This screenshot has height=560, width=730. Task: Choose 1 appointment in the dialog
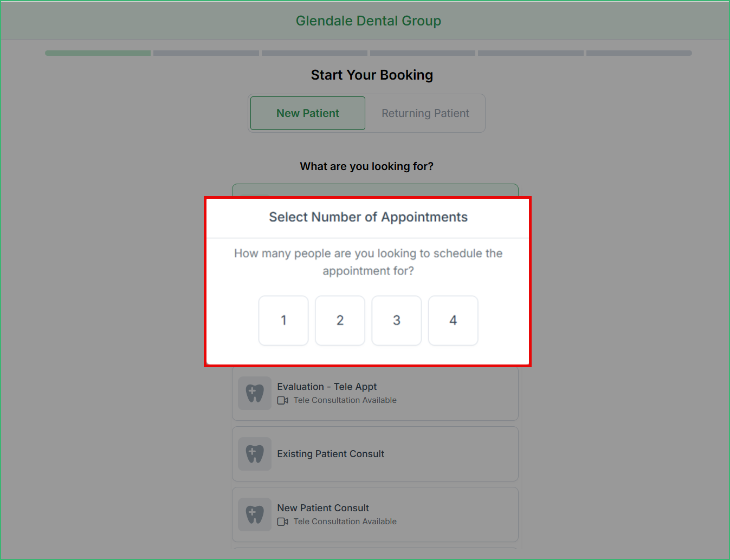[283, 320]
